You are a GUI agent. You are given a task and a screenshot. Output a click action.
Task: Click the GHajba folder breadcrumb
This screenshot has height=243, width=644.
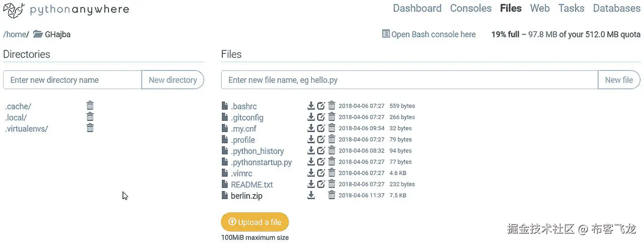point(52,34)
